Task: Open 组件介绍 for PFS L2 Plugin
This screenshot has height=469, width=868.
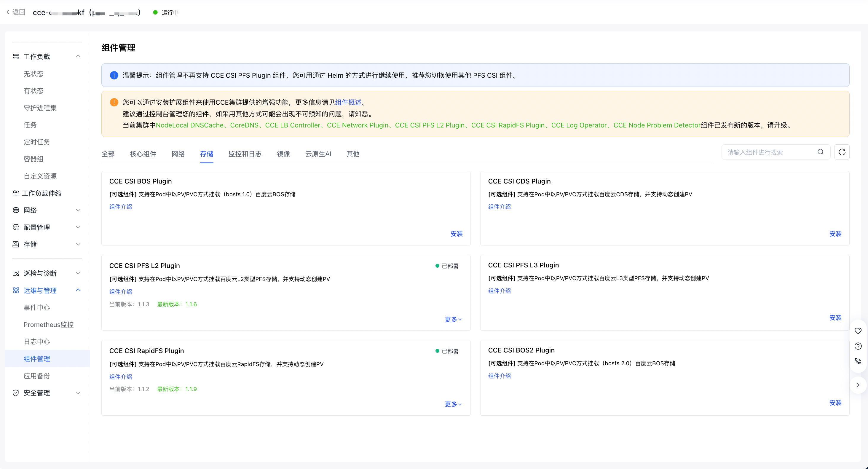Action: (121, 292)
